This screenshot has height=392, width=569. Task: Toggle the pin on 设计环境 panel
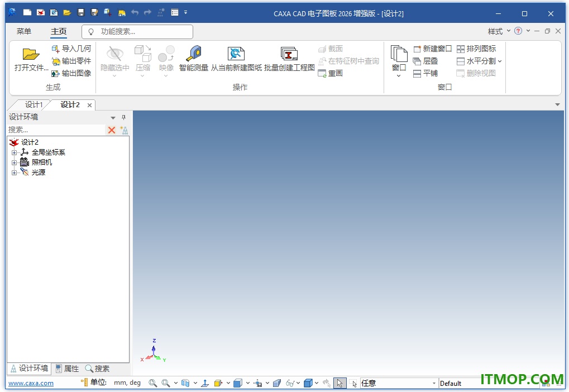(x=123, y=117)
